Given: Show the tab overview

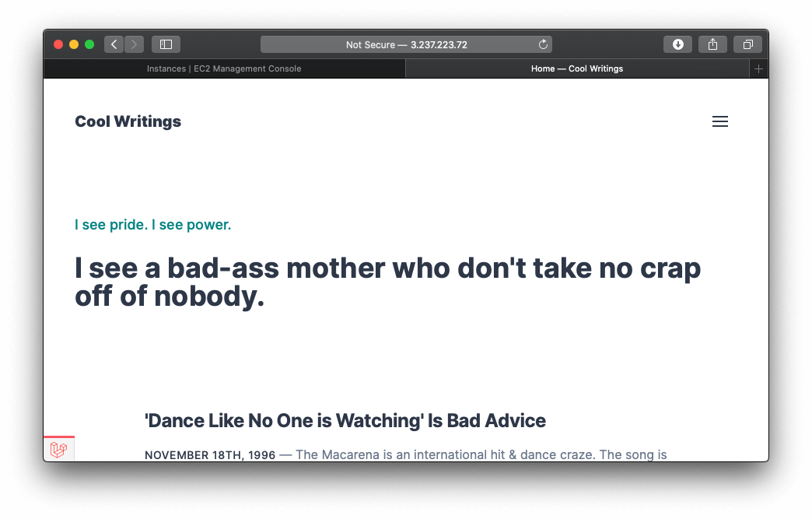Looking at the screenshot, I should point(747,44).
